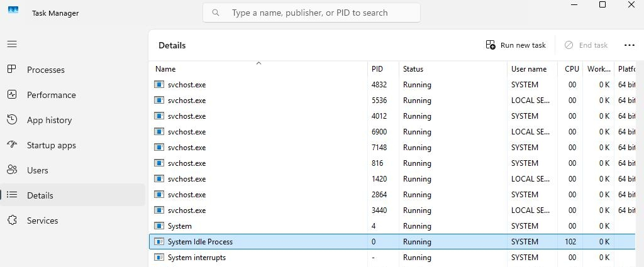The image size is (644, 267).
Task: Open the hamburger navigation menu
Action: coord(12,44)
